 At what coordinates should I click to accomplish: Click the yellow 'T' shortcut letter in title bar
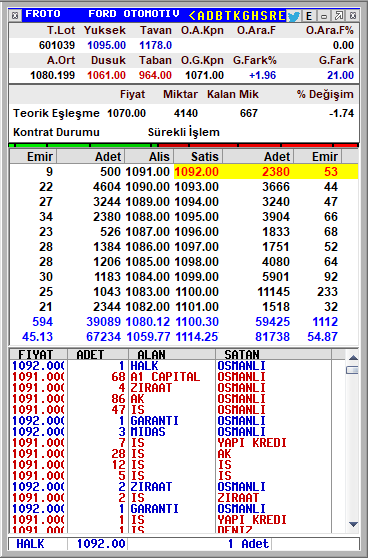tap(228, 16)
